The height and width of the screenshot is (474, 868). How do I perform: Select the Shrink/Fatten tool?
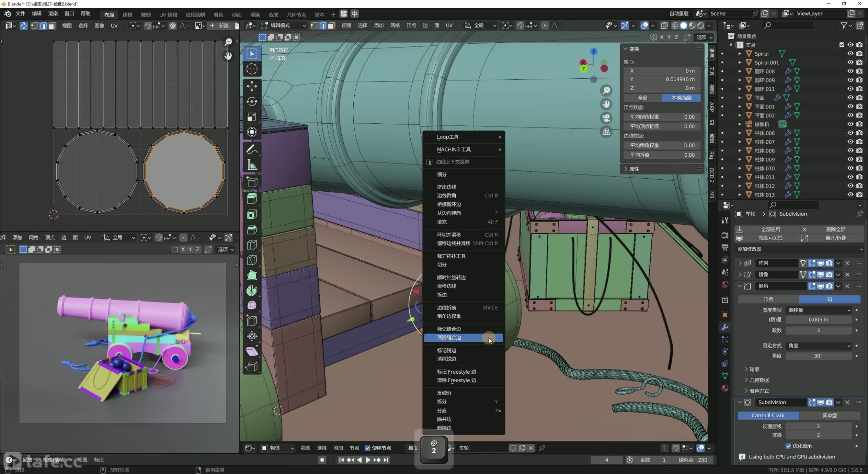click(252, 336)
